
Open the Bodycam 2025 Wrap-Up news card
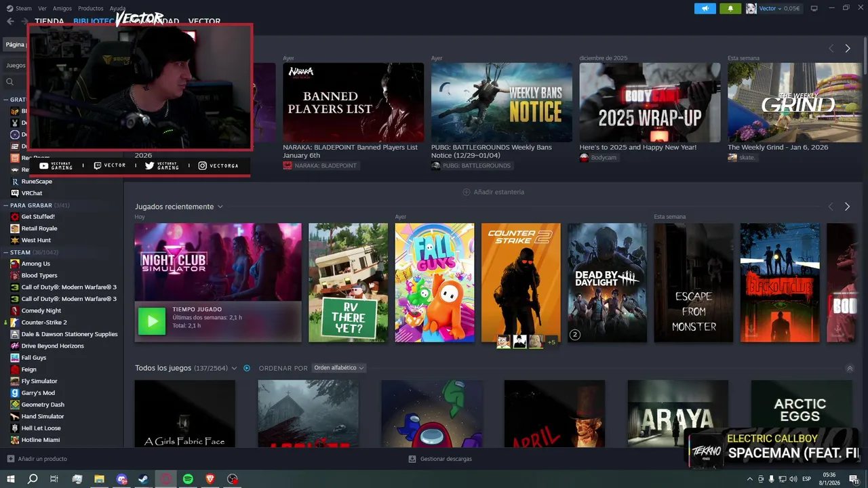click(x=650, y=102)
